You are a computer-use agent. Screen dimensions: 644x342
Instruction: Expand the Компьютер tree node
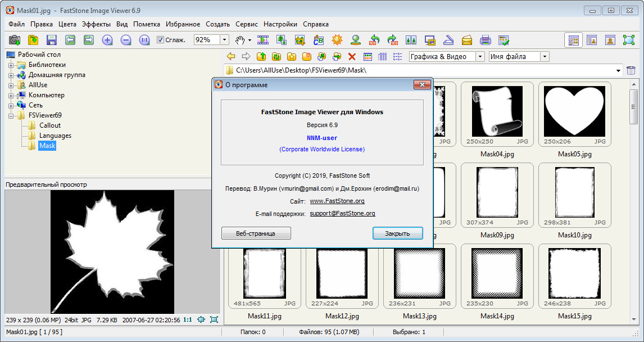11,96
